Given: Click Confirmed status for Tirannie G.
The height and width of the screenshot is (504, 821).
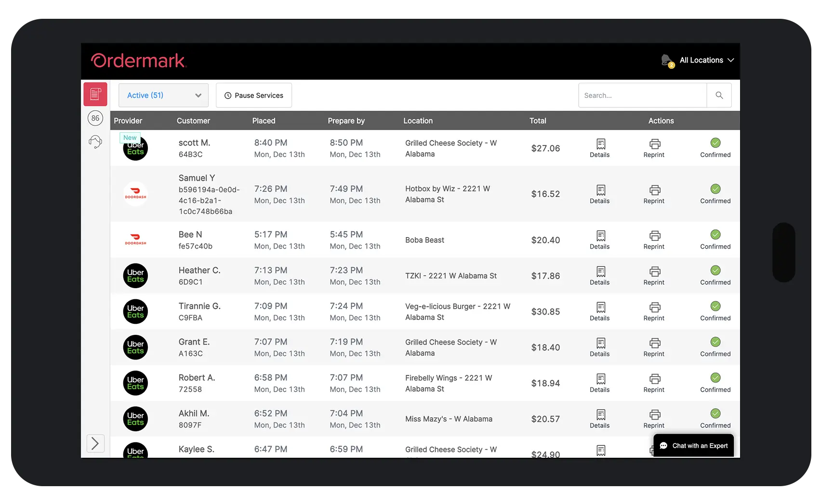Looking at the screenshot, I should [715, 311].
